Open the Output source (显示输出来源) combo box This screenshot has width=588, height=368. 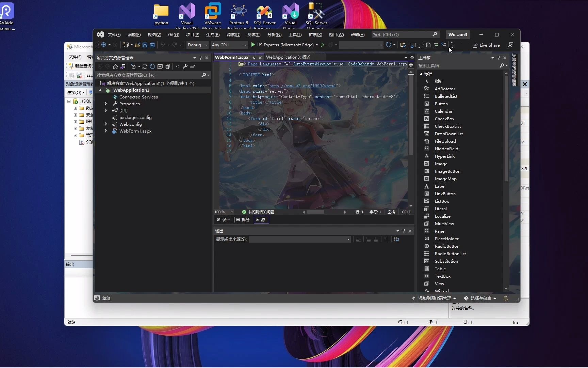pos(300,239)
